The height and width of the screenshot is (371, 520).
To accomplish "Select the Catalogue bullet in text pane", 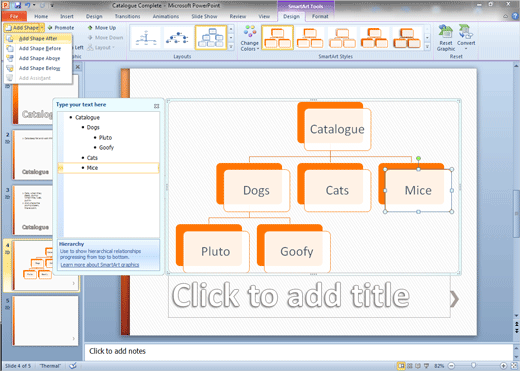I will 87,117.
